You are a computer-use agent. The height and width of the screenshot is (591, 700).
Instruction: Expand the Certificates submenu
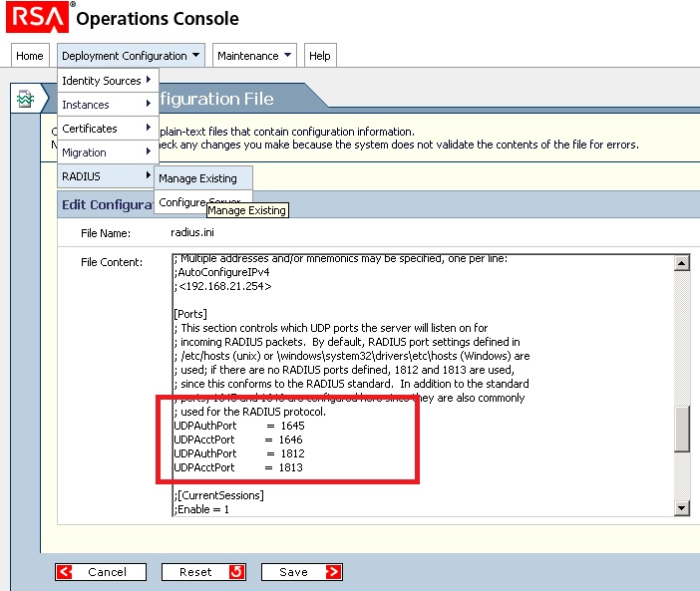108,129
